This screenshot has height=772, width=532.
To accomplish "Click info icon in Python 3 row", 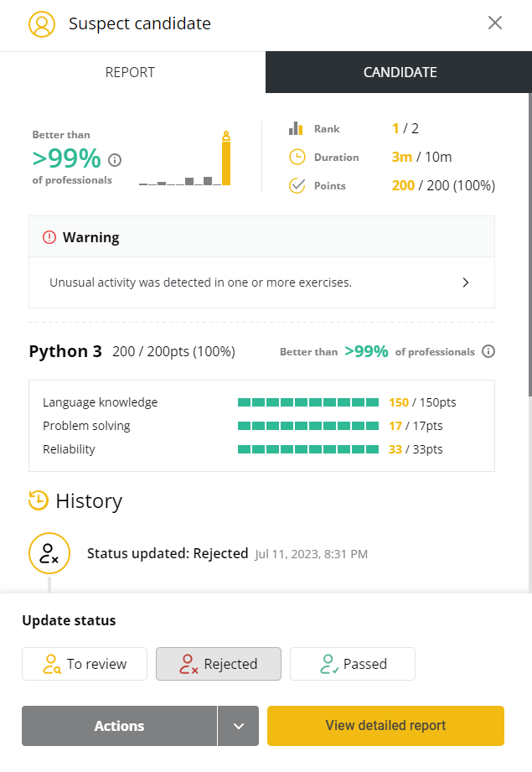I will point(488,351).
